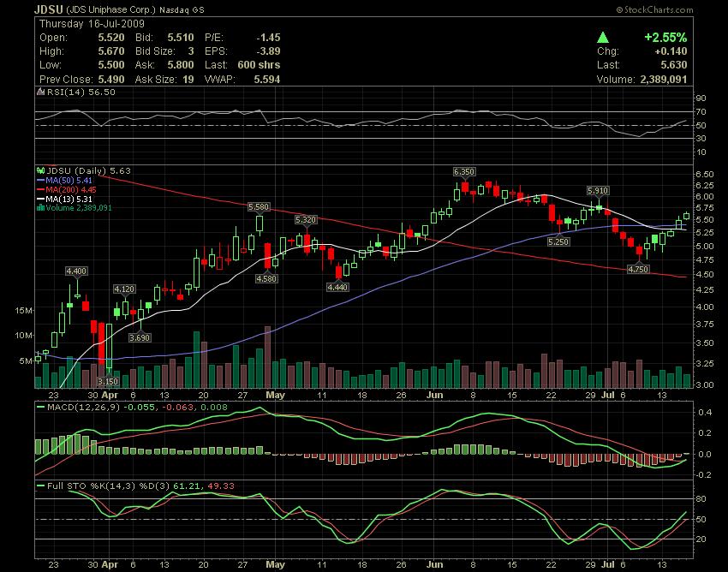Click the 5.580 price high label
Screen dimensions: 728x572
(x=259, y=207)
